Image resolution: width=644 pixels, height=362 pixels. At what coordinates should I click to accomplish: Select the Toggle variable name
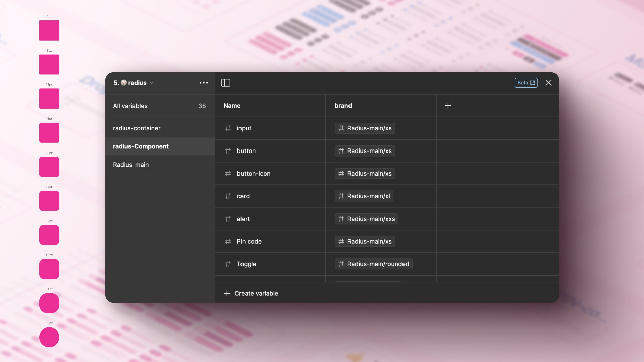(x=247, y=264)
